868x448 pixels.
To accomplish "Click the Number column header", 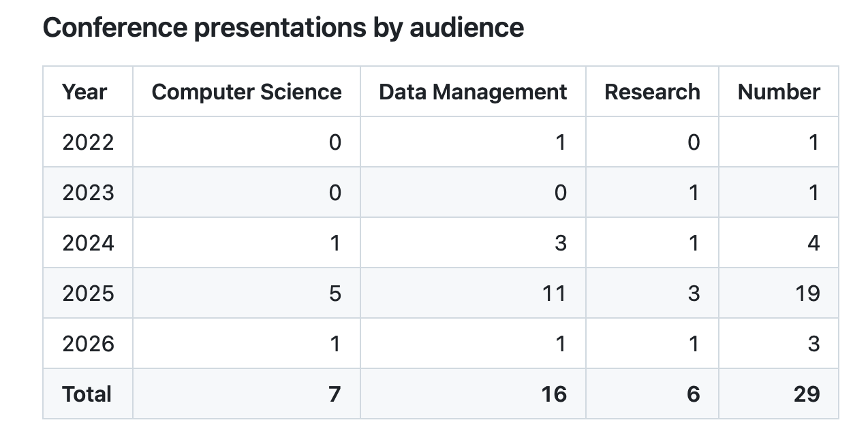I will [x=779, y=92].
